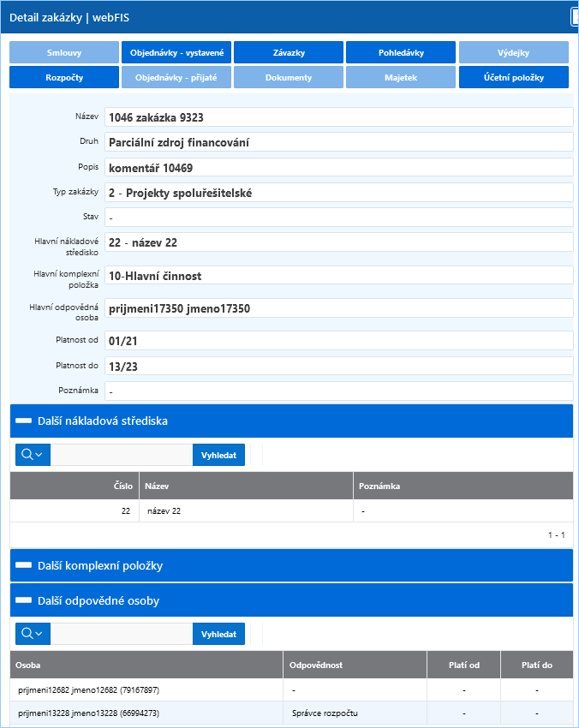Open Objednávky - vystavené
This screenshot has height=728, width=579.
coord(176,52)
